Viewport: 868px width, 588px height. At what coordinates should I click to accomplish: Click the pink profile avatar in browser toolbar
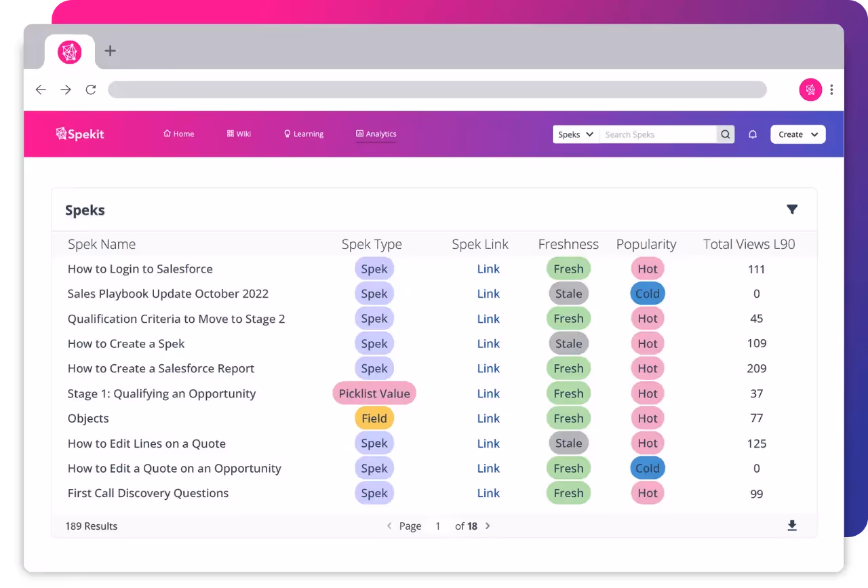810,90
